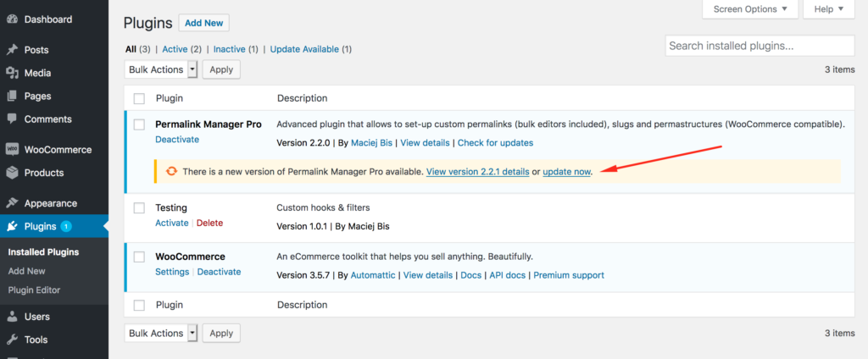The width and height of the screenshot is (868, 359).
Task: Open Posts in the sidebar menu
Action: (36, 50)
